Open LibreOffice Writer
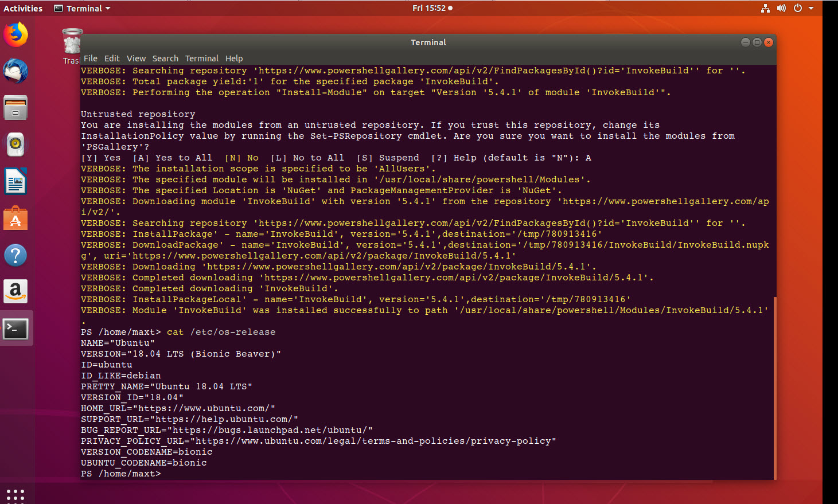The width and height of the screenshot is (838, 504). (x=15, y=181)
